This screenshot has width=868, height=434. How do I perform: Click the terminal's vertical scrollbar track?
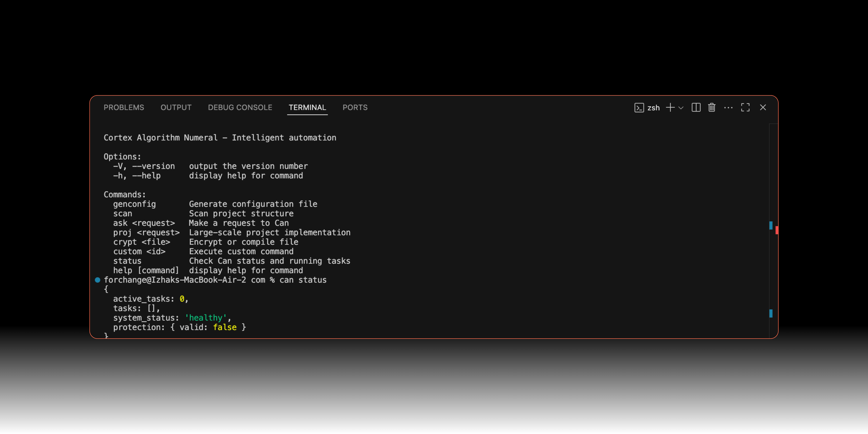click(x=774, y=169)
